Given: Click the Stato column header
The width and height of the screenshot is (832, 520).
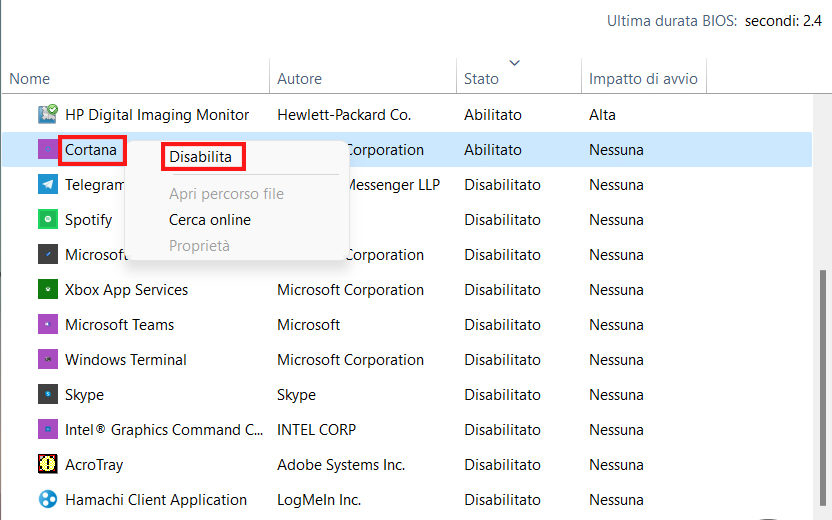Looking at the screenshot, I should pos(482,79).
